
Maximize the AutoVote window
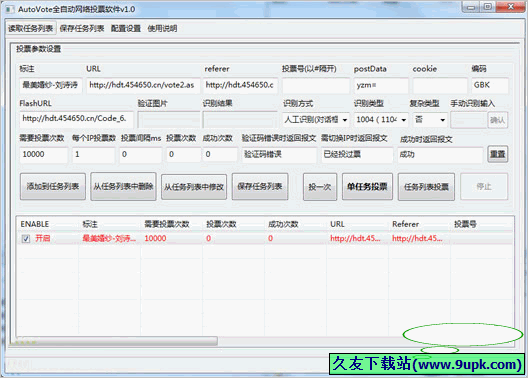pos(488,7)
